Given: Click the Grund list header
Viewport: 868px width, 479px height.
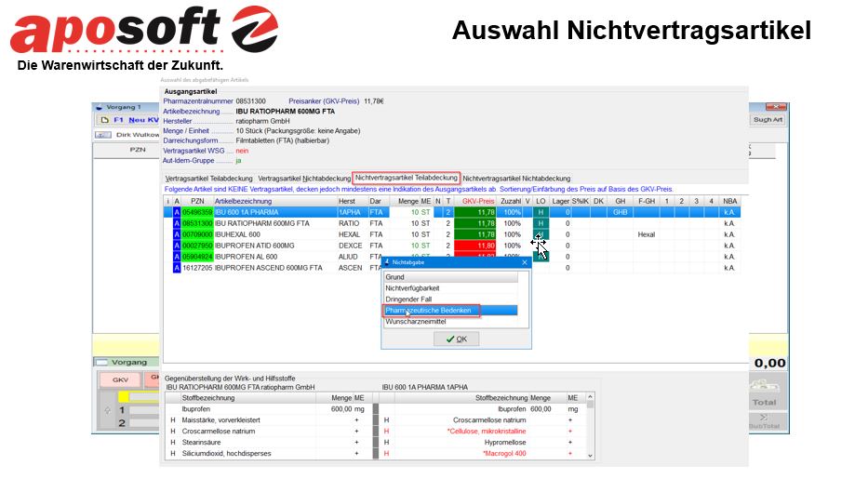Looking at the screenshot, I should coord(451,277).
